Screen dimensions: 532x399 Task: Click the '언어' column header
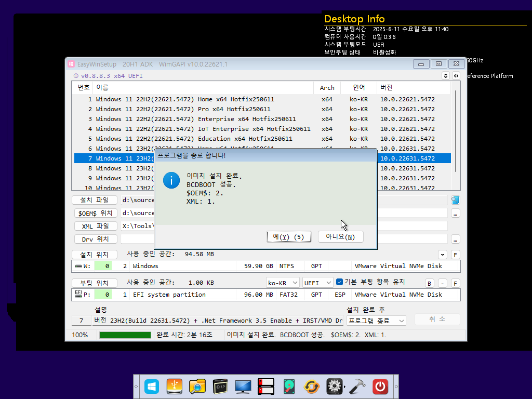pos(358,87)
